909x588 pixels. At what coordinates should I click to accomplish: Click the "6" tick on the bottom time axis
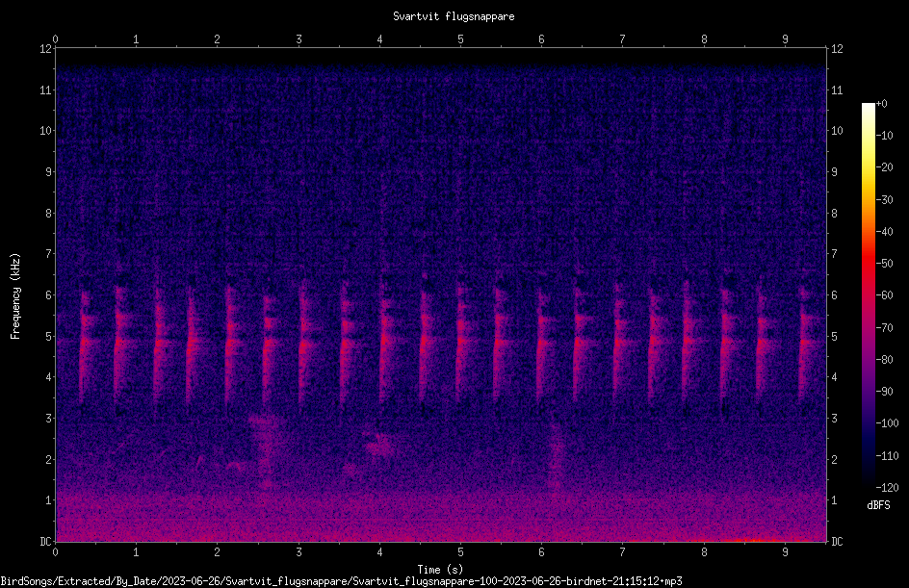(x=541, y=552)
